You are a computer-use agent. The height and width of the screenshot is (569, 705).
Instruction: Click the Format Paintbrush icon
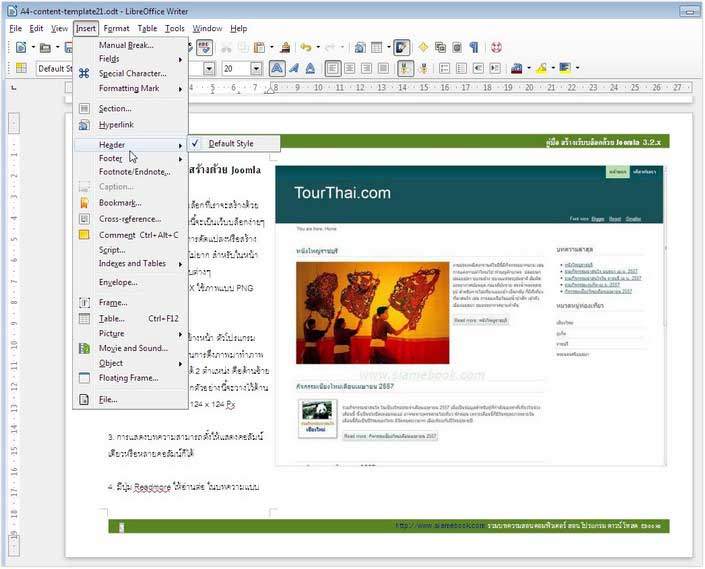(285, 47)
